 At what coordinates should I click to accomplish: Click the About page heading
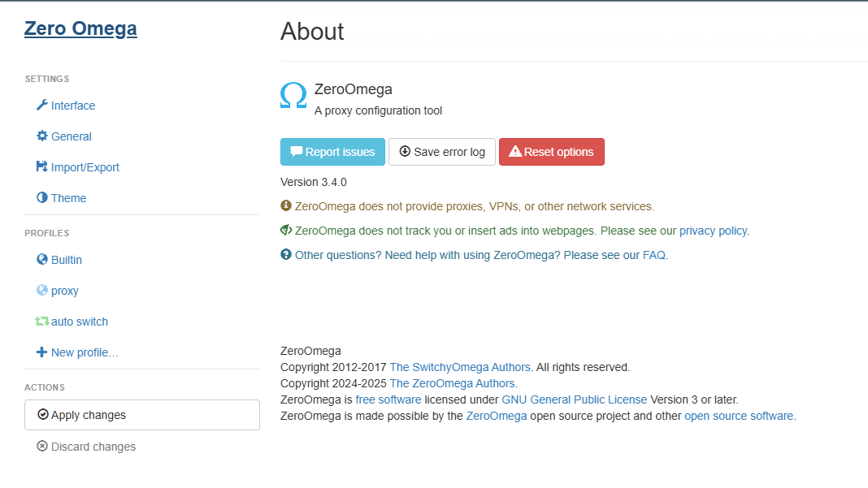coord(312,32)
